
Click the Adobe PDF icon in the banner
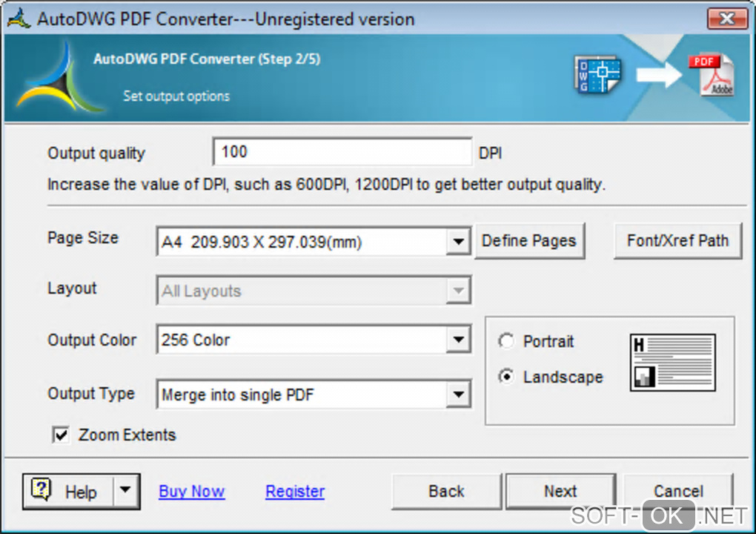[712, 74]
